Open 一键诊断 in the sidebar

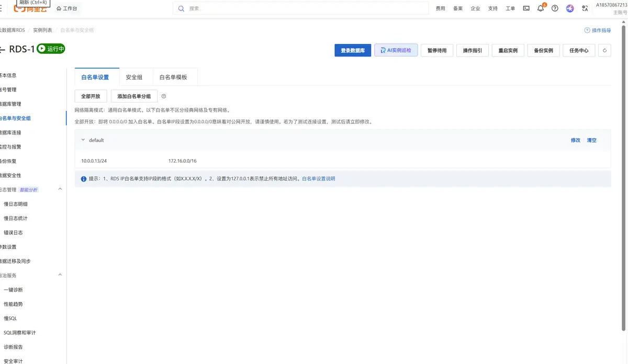[x=13, y=290]
